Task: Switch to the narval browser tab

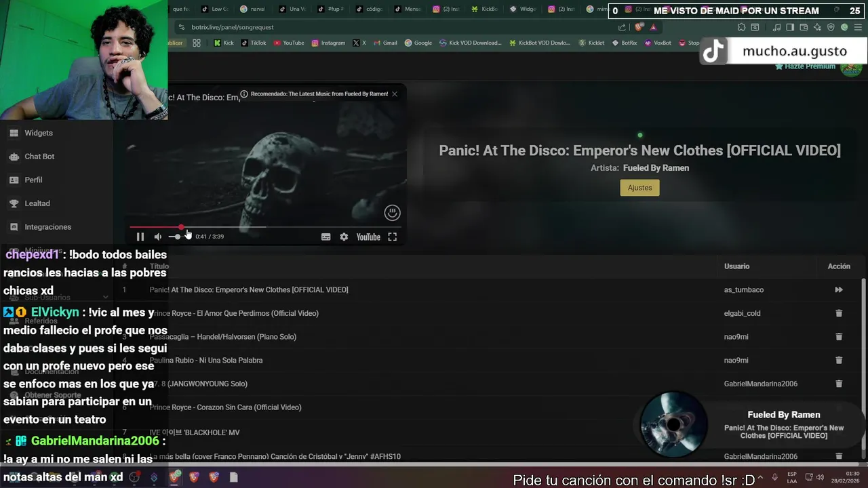Action: pyautogui.click(x=253, y=9)
